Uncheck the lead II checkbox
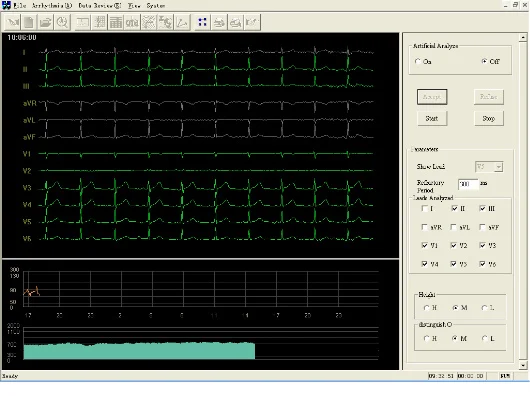Image resolution: width=530 pixels, height=396 pixels. (x=454, y=208)
